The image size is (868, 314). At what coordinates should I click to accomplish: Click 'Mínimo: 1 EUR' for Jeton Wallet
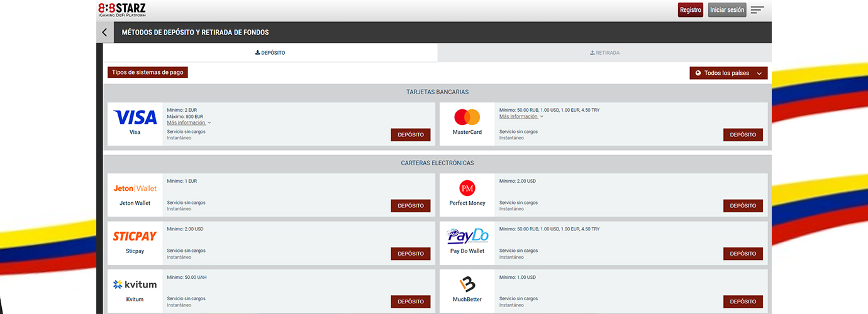pyautogui.click(x=182, y=181)
